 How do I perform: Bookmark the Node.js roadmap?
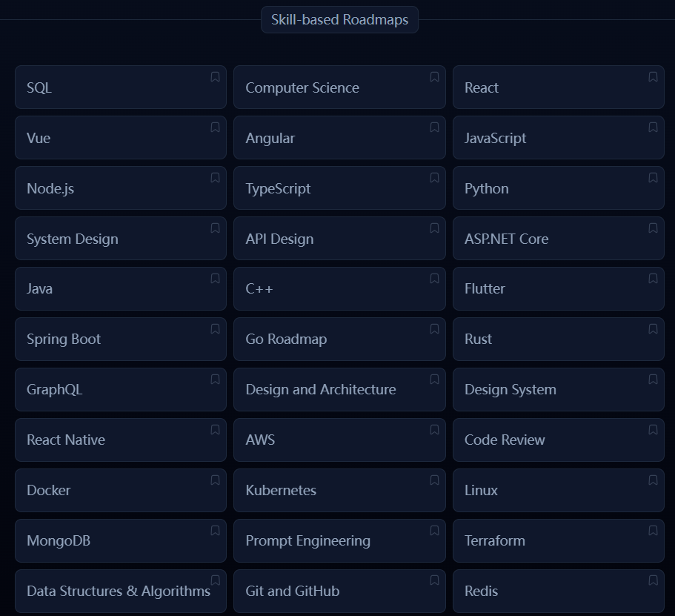coord(215,177)
